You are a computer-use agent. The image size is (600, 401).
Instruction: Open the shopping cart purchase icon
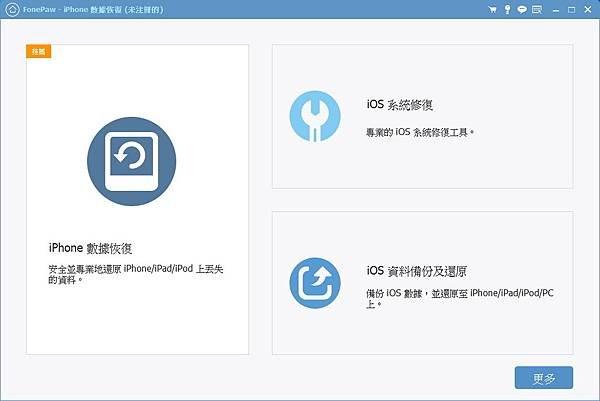point(492,10)
